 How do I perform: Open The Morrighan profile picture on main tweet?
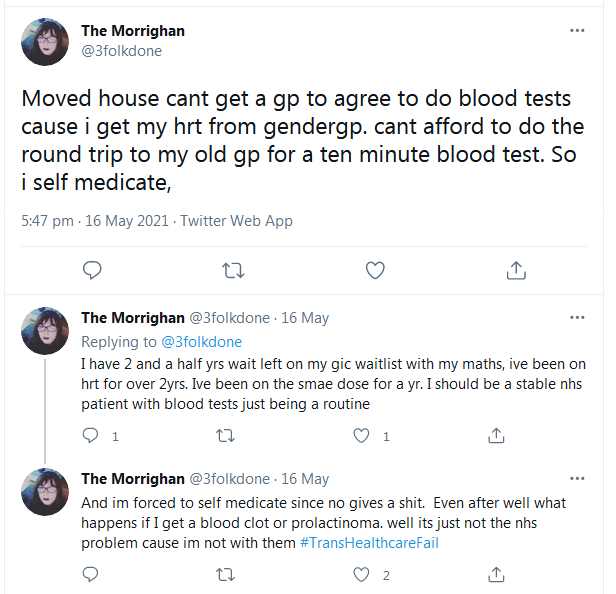click(x=45, y=42)
